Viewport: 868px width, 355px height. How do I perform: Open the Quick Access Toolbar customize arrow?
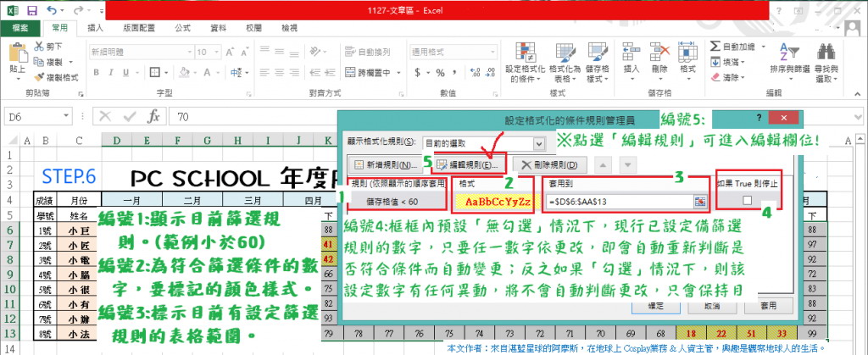pyautogui.click(x=103, y=10)
